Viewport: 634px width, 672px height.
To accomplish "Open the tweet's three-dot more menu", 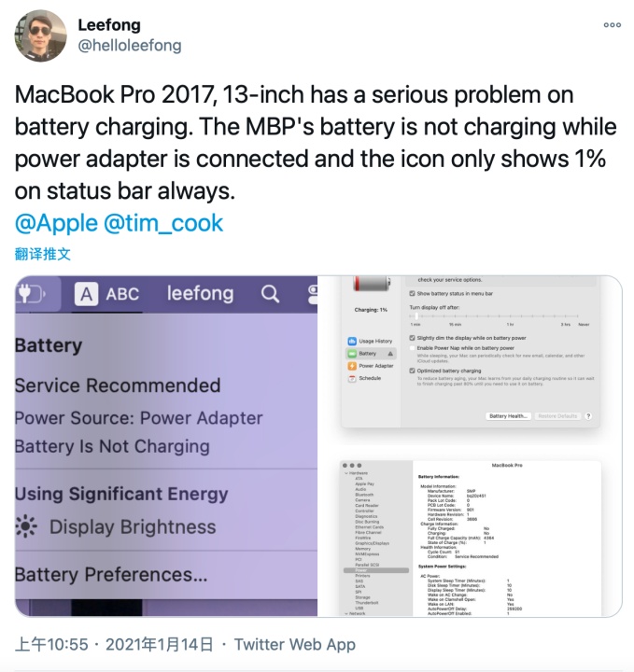I will coord(612,25).
